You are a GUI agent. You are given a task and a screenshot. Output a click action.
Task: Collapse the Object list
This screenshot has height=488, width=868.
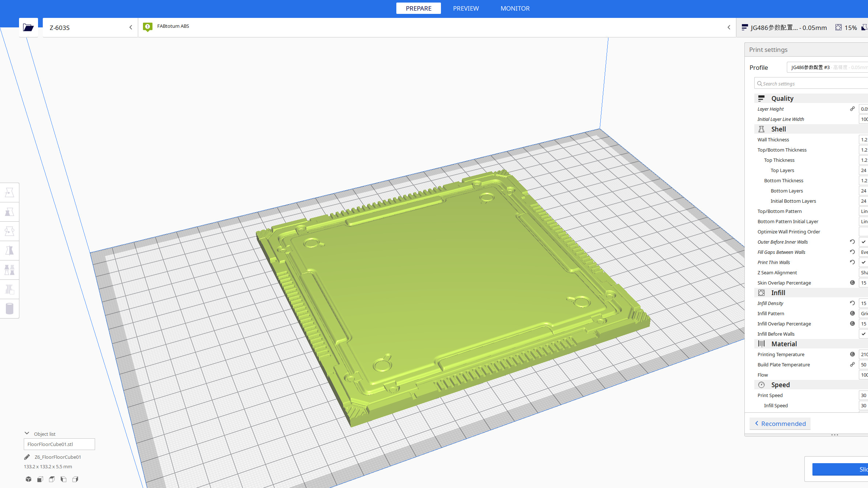[x=27, y=434]
